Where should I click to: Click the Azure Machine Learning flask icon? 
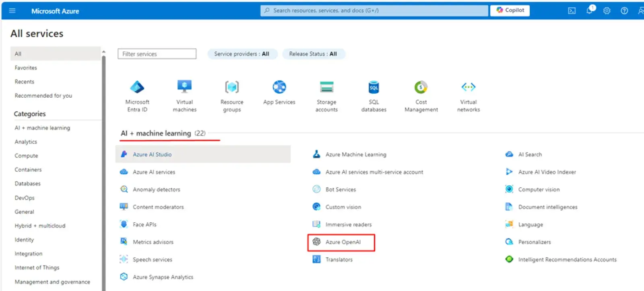pos(317,154)
